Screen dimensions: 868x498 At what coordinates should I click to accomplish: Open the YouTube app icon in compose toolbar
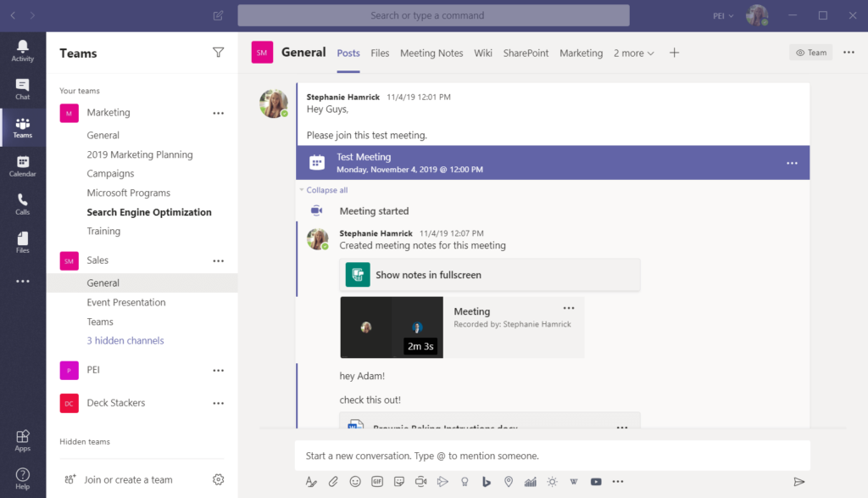click(x=596, y=482)
